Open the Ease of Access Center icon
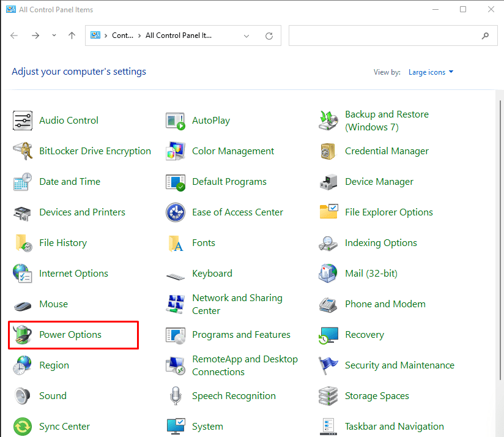Viewport: 504px width, 437px height. [x=176, y=212]
